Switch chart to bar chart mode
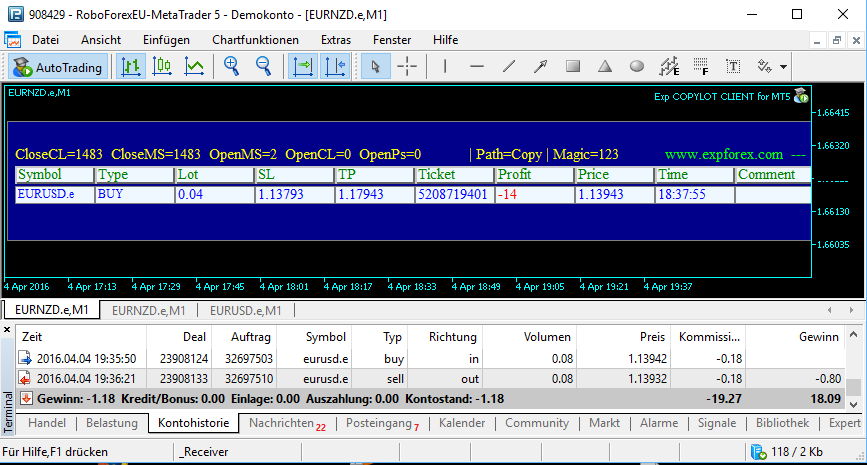Viewport: 867px width, 465px height. 131,67
